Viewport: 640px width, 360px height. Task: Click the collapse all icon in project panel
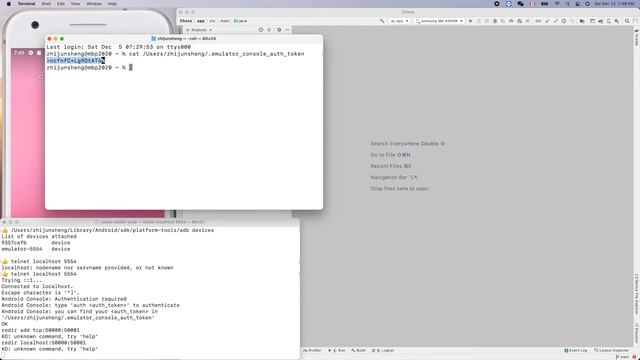tap(269, 30)
